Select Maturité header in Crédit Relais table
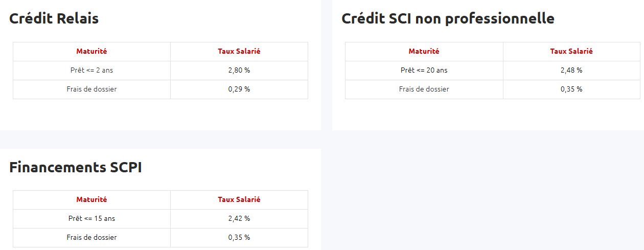The height and width of the screenshot is (250, 644). click(x=91, y=51)
